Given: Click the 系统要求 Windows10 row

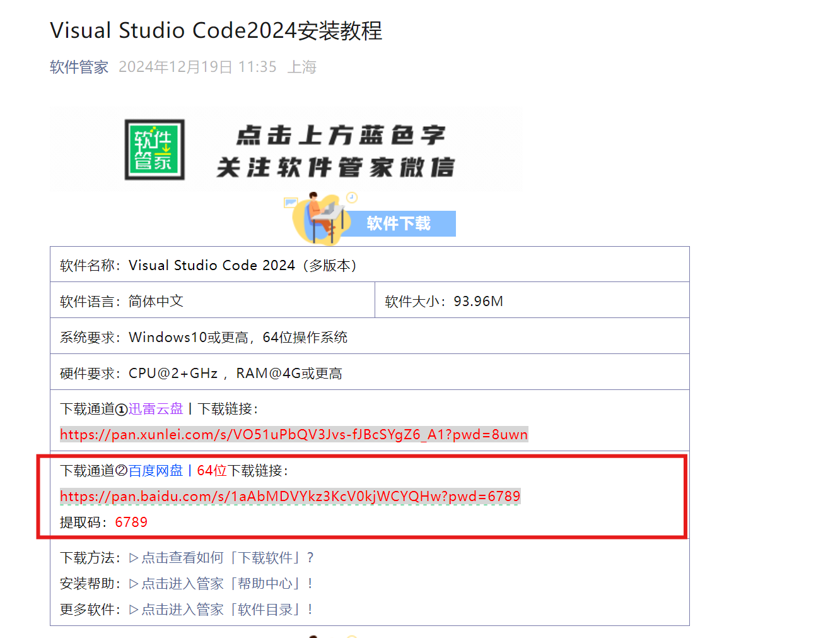Looking at the screenshot, I should click(370, 336).
